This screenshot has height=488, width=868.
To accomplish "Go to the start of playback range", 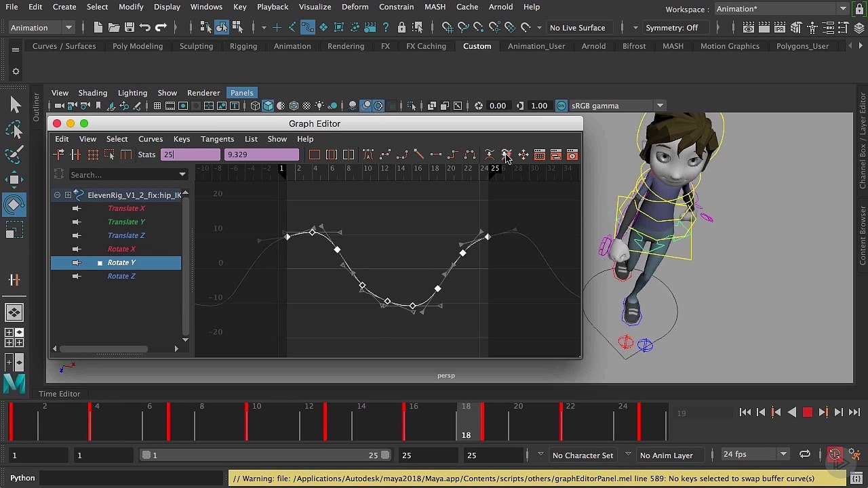I will (745, 412).
